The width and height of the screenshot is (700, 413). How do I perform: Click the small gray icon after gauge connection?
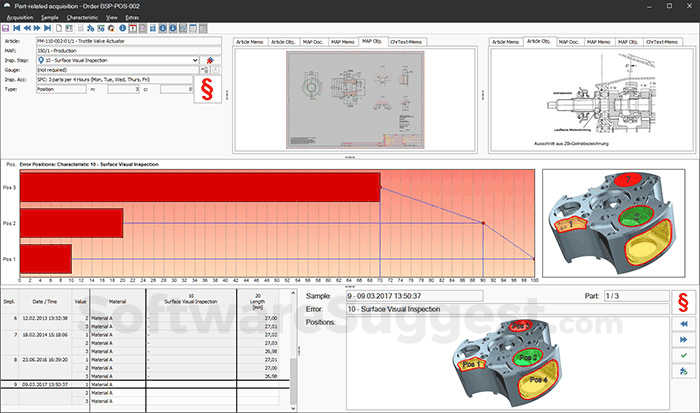click(216, 70)
